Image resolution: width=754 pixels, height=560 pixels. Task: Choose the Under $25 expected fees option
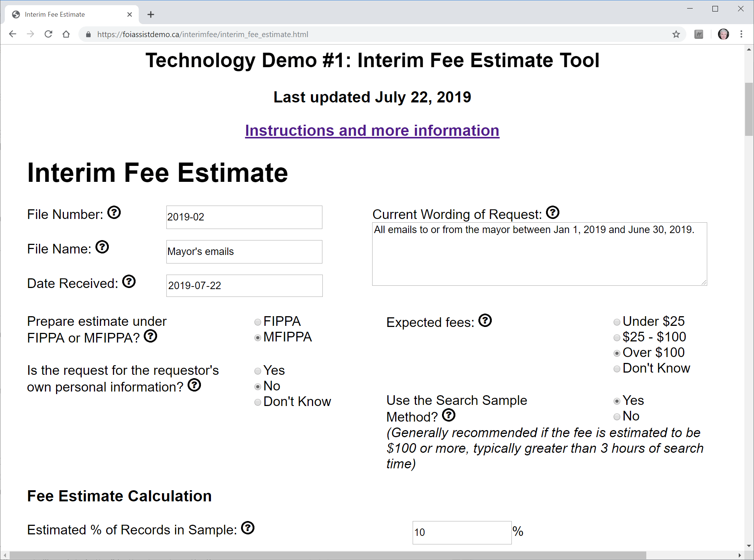point(617,322)
